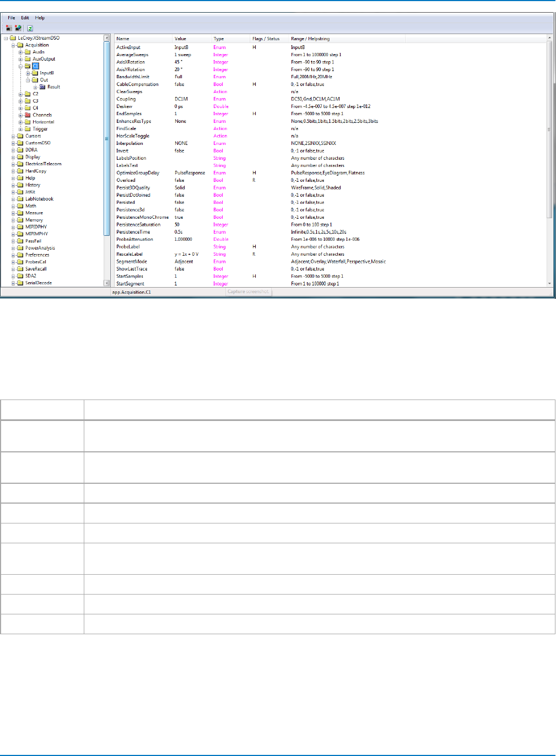Select the BandwidthLimit property row

[331, 77]
